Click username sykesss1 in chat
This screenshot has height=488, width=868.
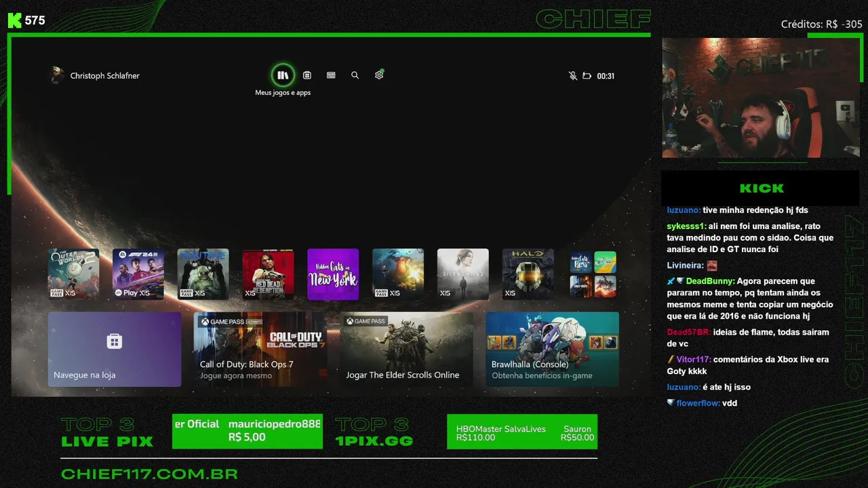pos(687,226)
